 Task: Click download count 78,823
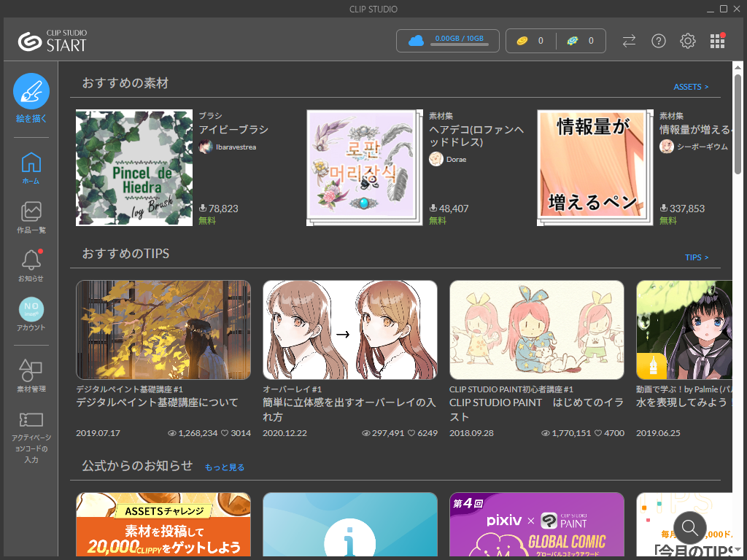coord(223,209)
